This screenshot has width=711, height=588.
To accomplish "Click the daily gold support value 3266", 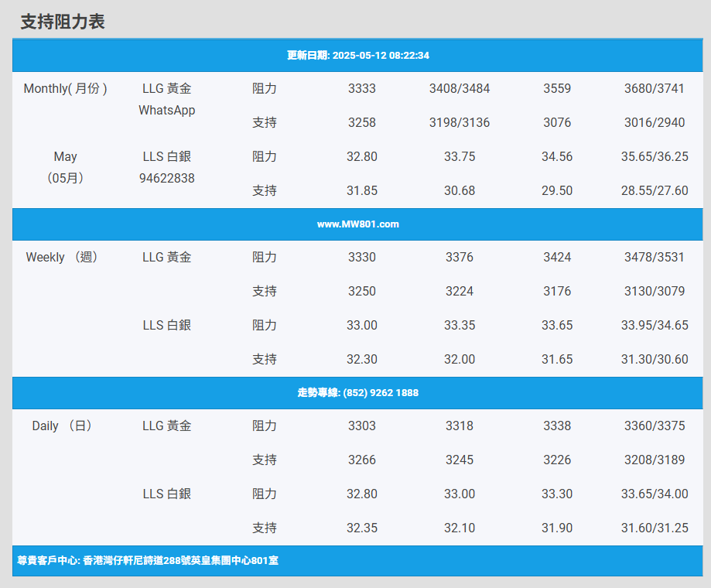I will pyautogui.click(x=362, y=460).
